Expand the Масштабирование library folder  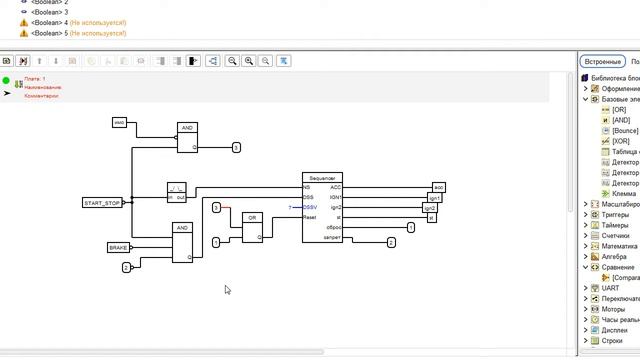pos(585,204)
